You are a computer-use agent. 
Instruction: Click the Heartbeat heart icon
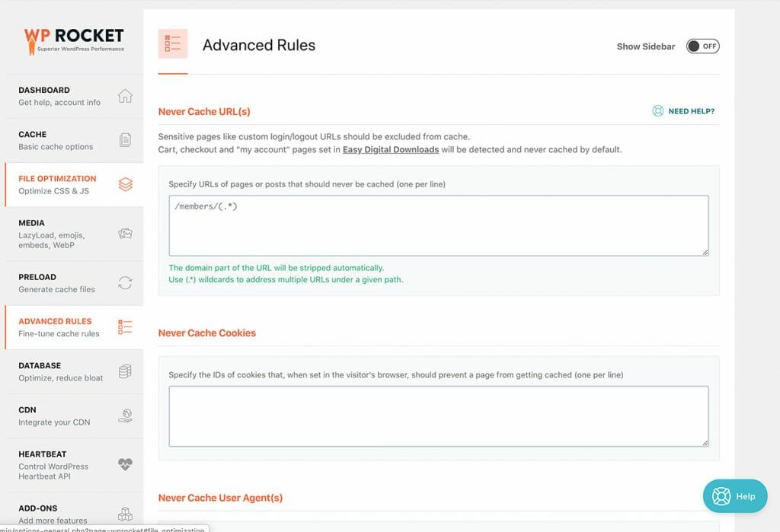point(126,464)
